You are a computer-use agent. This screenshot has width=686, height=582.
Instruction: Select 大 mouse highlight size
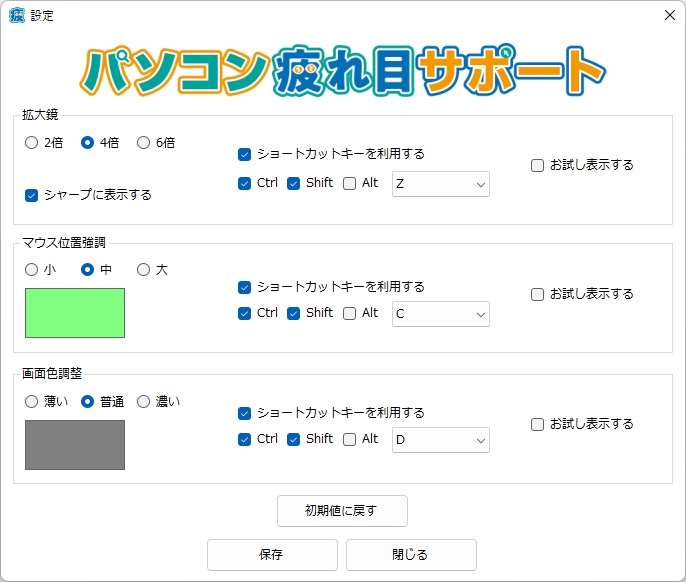point(144,269)
